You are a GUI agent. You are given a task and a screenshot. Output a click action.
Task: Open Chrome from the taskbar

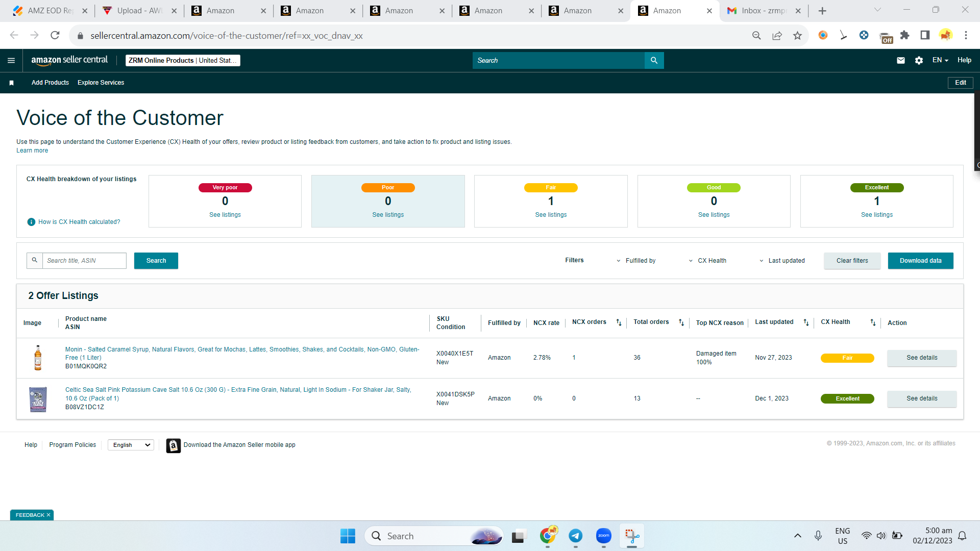[548, 536]
